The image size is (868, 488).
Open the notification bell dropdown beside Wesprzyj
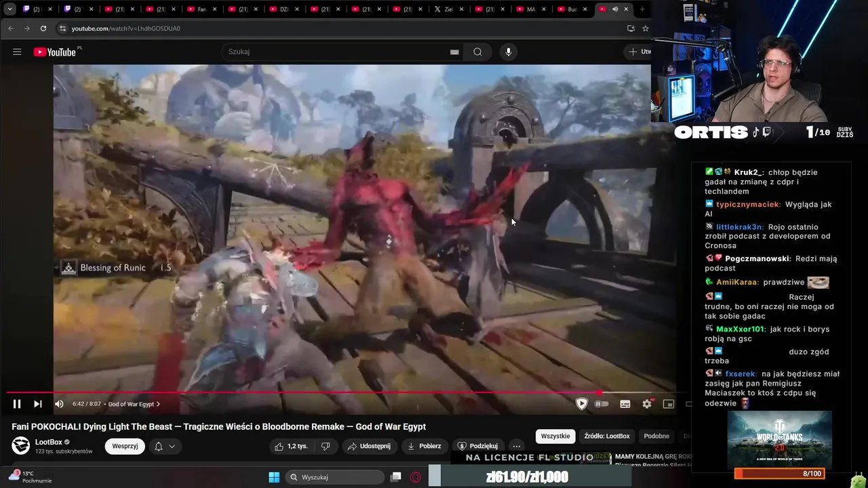click(165, 446)
